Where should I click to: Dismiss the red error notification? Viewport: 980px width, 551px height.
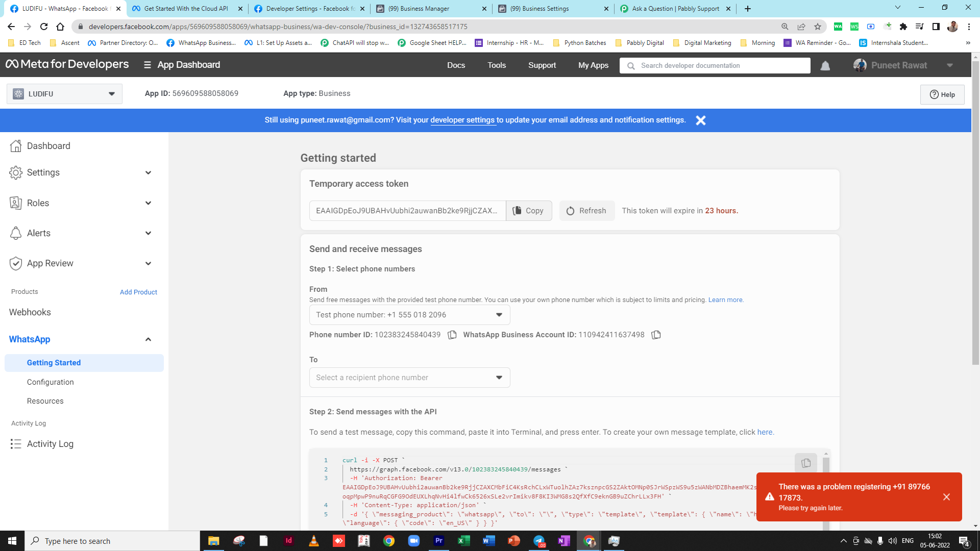tap(946, 497)
